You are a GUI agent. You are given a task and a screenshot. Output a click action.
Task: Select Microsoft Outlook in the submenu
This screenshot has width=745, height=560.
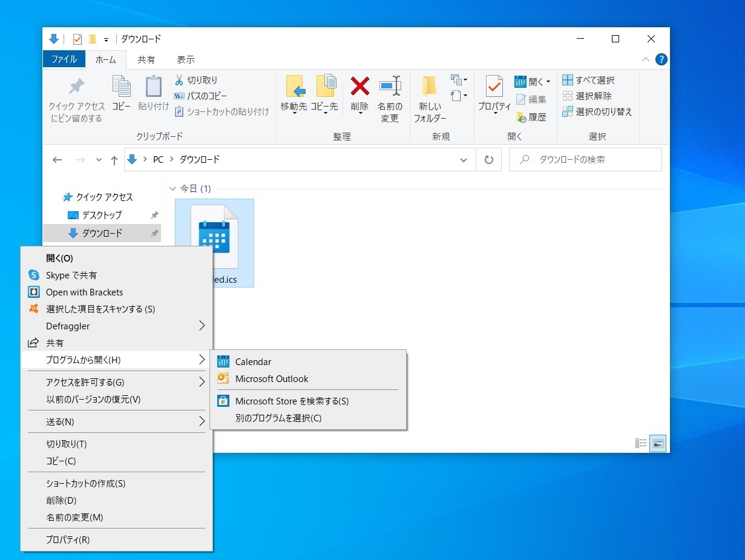pyautogui.click(x=272, y=379)
